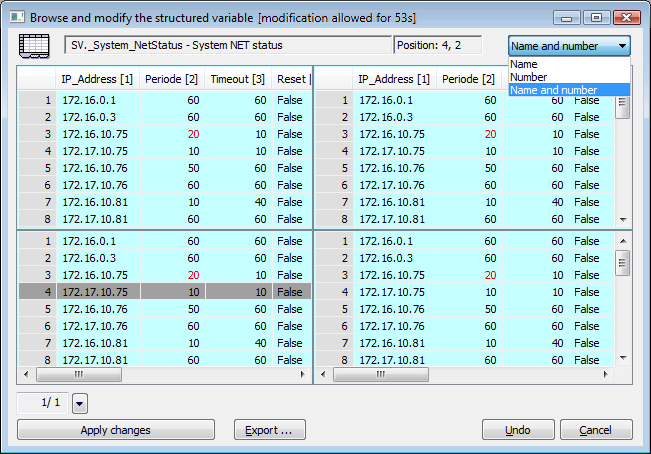Select the 'Name' option in the dropdown list
This screenshot has height=454, width=651.
click(524, 64)
